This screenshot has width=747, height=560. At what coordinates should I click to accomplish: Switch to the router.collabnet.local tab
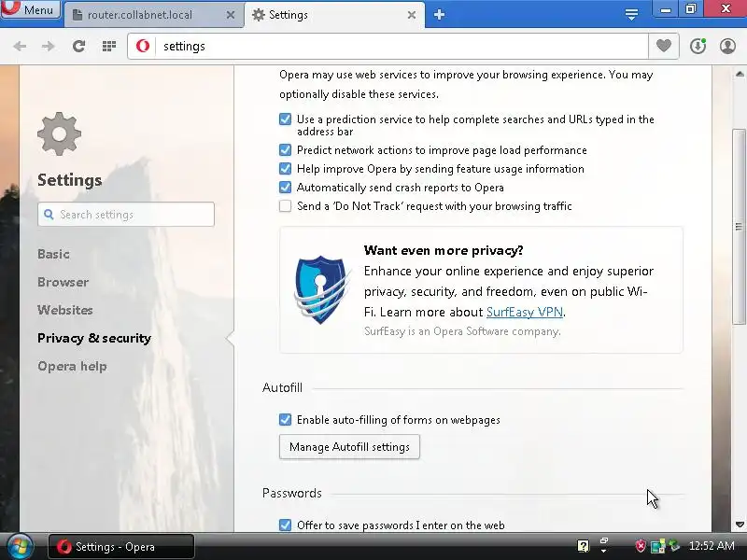pos(139,15)
